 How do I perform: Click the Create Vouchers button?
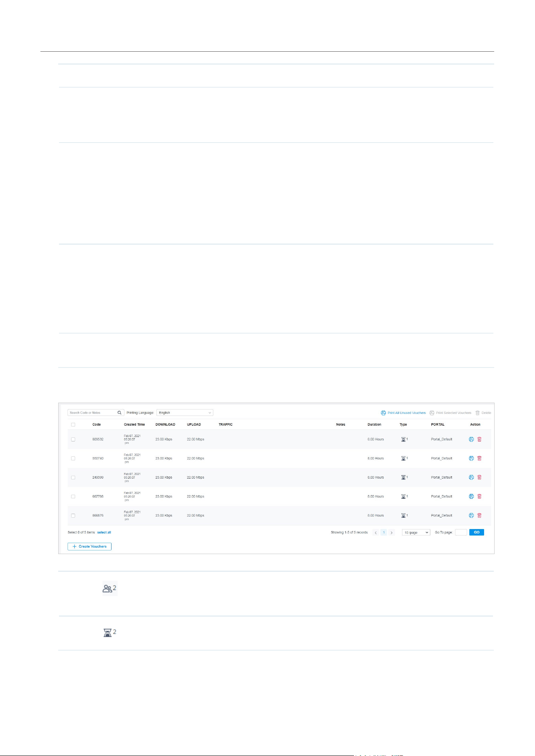click(x=89, y=546)
